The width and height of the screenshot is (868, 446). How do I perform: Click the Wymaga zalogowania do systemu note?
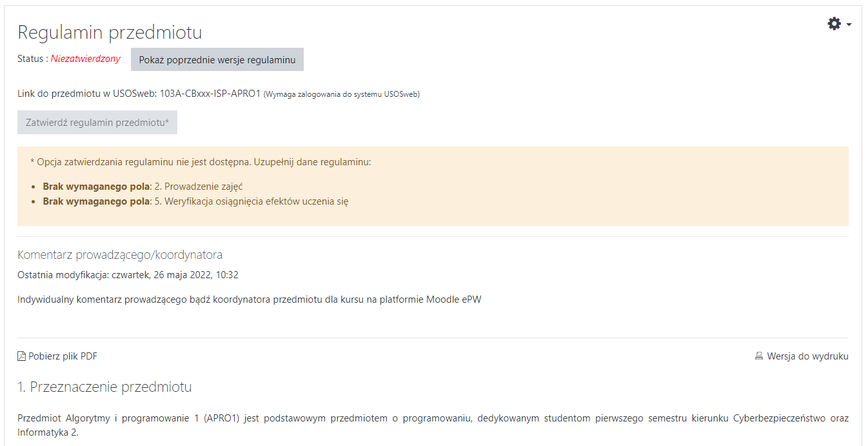[342, 94]
